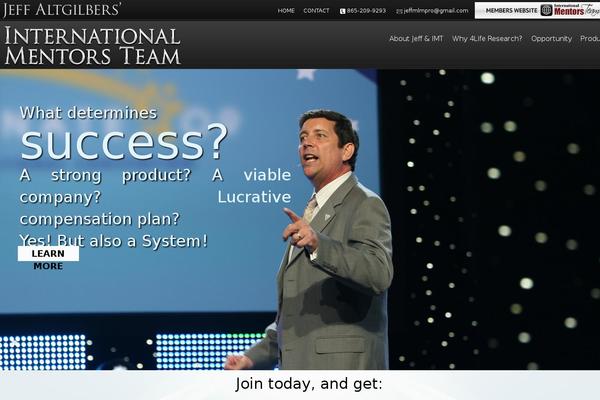Click 'Yes! But also a System!' text
The height and width of the screenshot is (400, 600).
114,241
